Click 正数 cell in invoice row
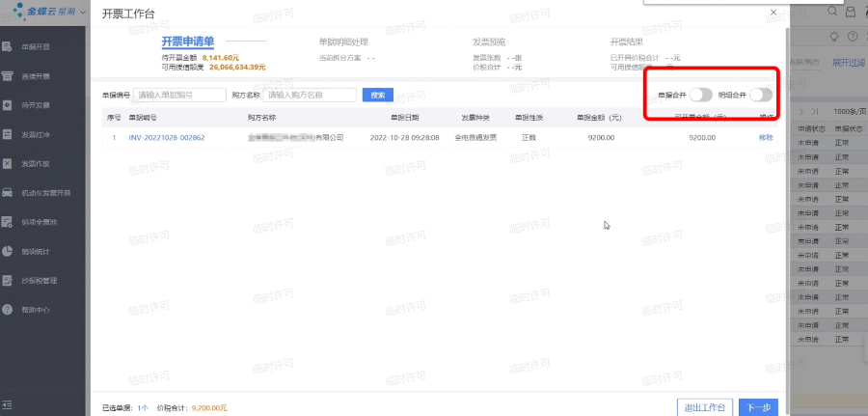Screen dimensions: 868x416 pos(529,137)
